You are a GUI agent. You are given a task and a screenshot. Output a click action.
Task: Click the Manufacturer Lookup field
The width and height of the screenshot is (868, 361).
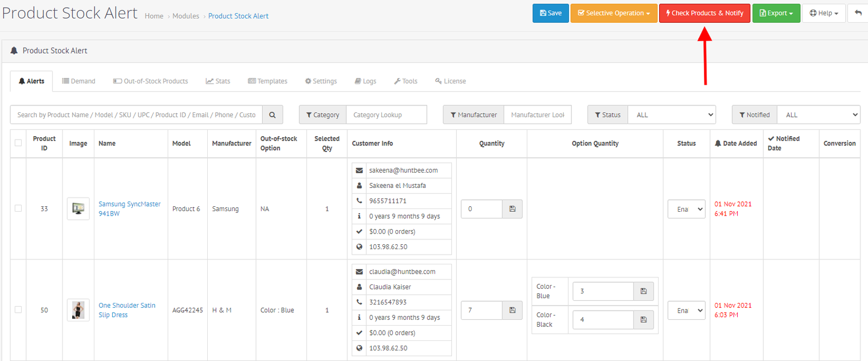pyautogui.click(x=538, y=115)
